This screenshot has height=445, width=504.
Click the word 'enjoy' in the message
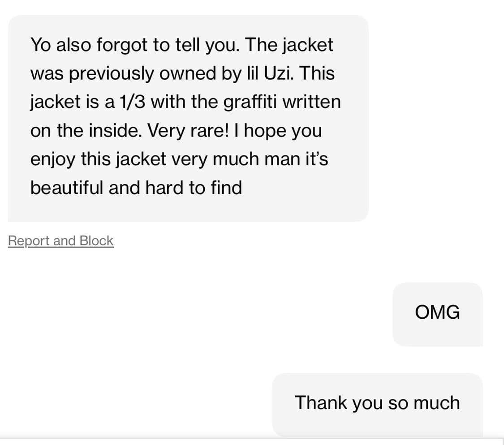pyautogui.click(x=53, y=159)
